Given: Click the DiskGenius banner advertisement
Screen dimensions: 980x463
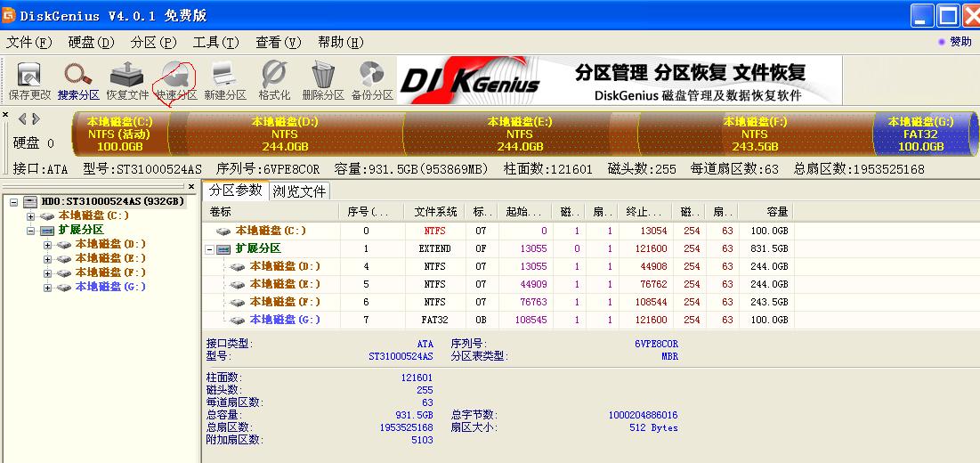Looking at the screenshot, I should (620, 81).
